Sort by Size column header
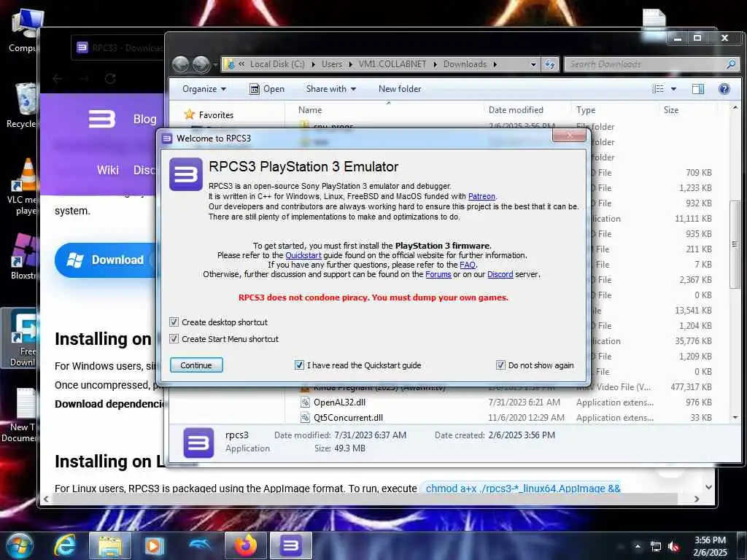This screenshot has height=560, width=747. (x=671, y=110)
